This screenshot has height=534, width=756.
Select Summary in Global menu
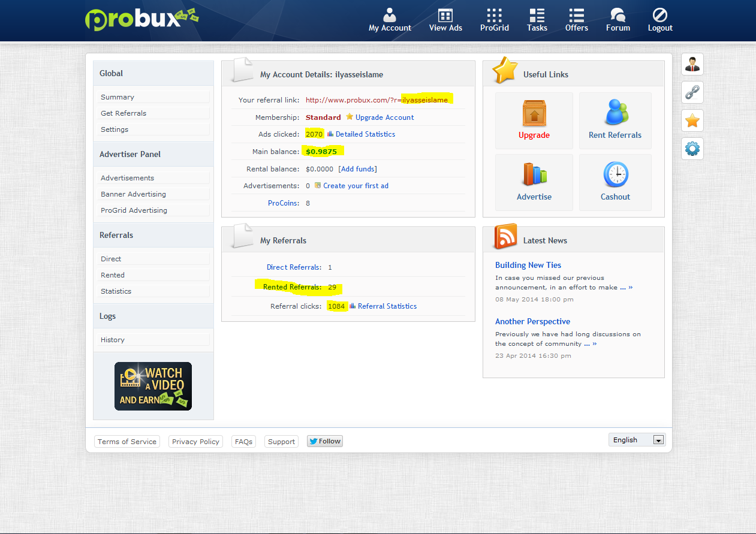pyautogui.click(x=153, y=97)
